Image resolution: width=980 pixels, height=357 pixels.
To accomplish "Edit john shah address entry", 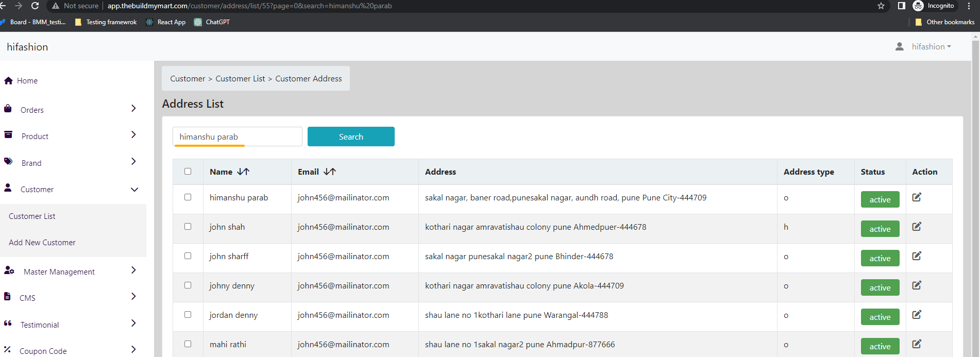I will (x=917, y=227).
